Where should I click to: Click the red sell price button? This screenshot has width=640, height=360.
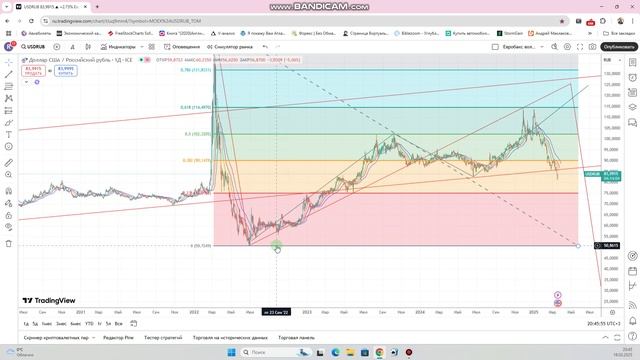point(33,71)
